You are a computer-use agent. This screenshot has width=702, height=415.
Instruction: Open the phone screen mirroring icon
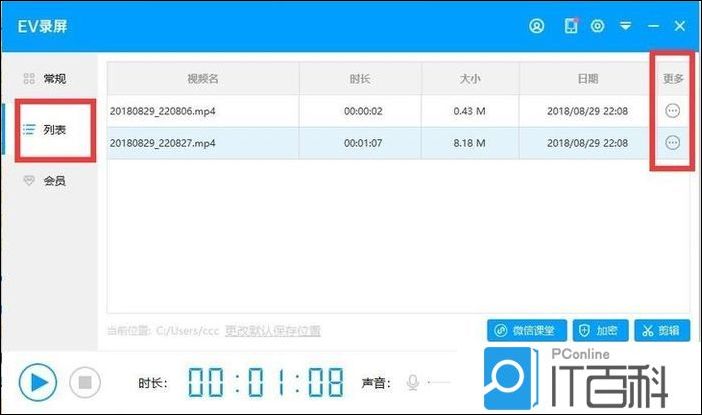pos(571,26)
